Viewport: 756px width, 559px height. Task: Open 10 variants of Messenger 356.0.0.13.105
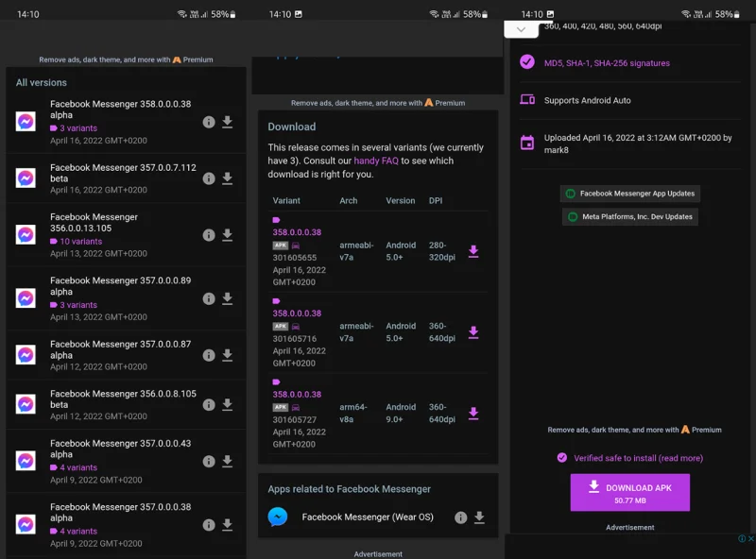[77, 242]
